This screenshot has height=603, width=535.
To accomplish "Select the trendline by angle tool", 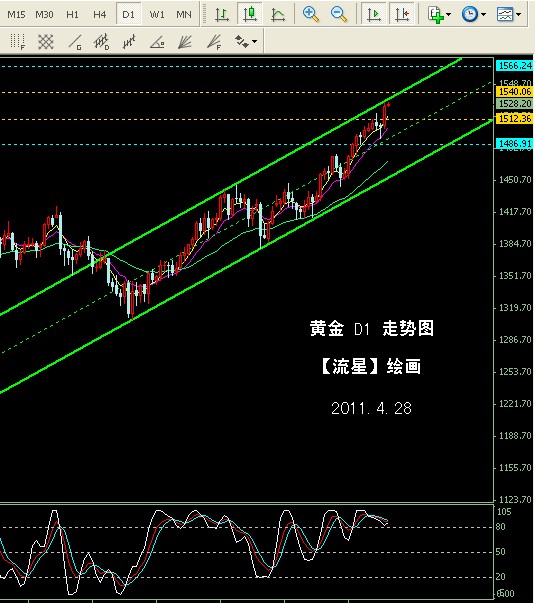I will pyautogui.click(x=157, y=42).
